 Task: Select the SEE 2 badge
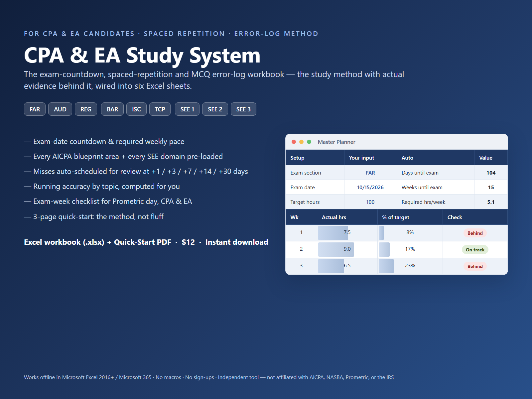[215, 109]
